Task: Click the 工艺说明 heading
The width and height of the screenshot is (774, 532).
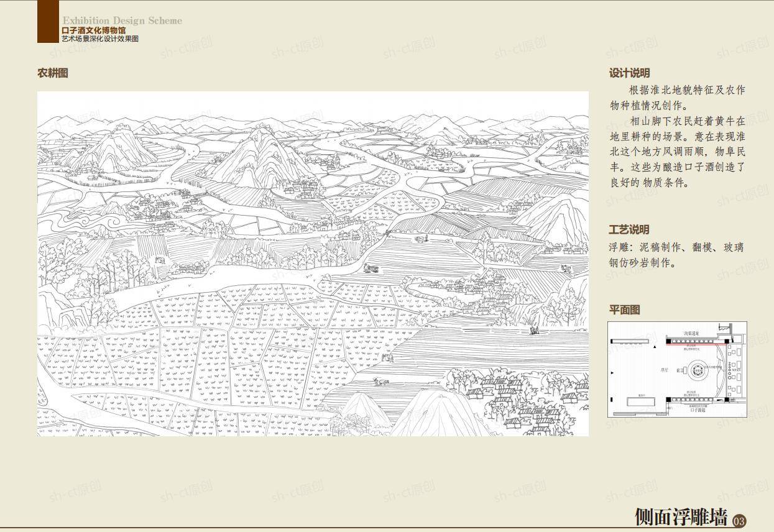Action: pyautogui.click(x=629, y=229)
